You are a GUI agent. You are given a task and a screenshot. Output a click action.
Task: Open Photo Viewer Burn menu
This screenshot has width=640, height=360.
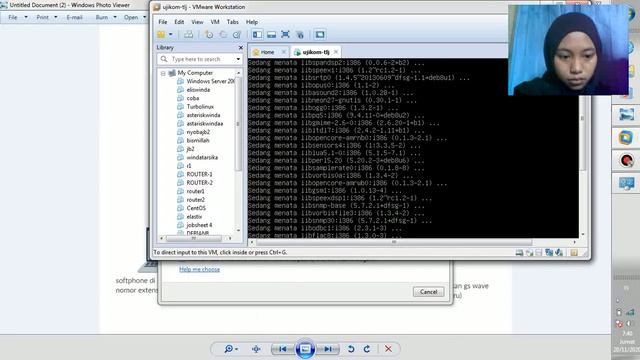coord(106,18)
